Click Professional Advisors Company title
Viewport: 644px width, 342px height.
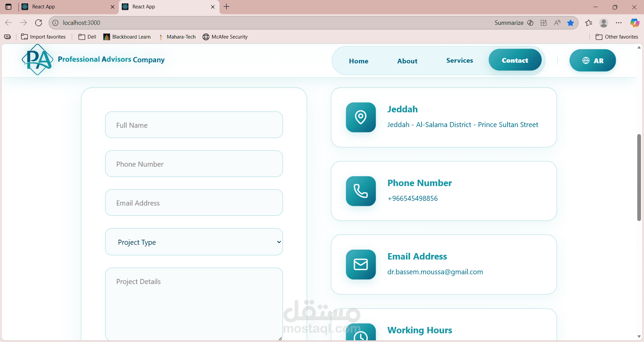click(x=111, y=60)
